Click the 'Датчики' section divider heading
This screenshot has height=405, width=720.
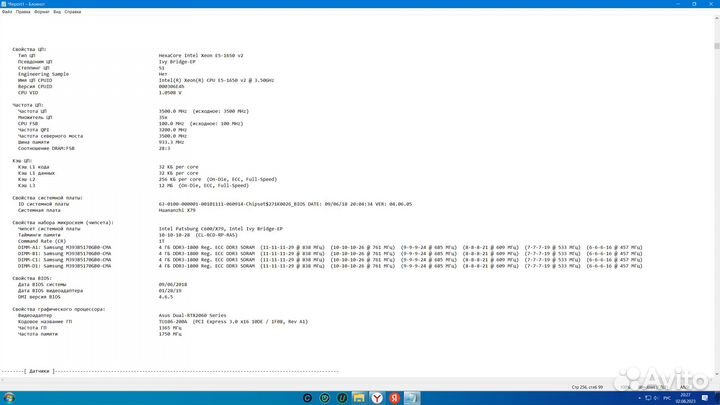point(39,371)
